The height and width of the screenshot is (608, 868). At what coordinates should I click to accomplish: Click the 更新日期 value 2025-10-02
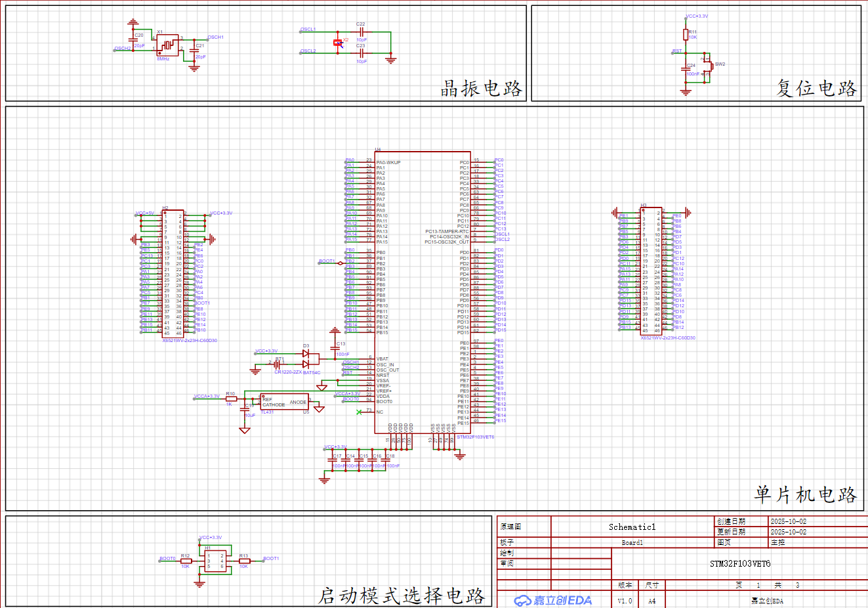[x=789, y=532]
